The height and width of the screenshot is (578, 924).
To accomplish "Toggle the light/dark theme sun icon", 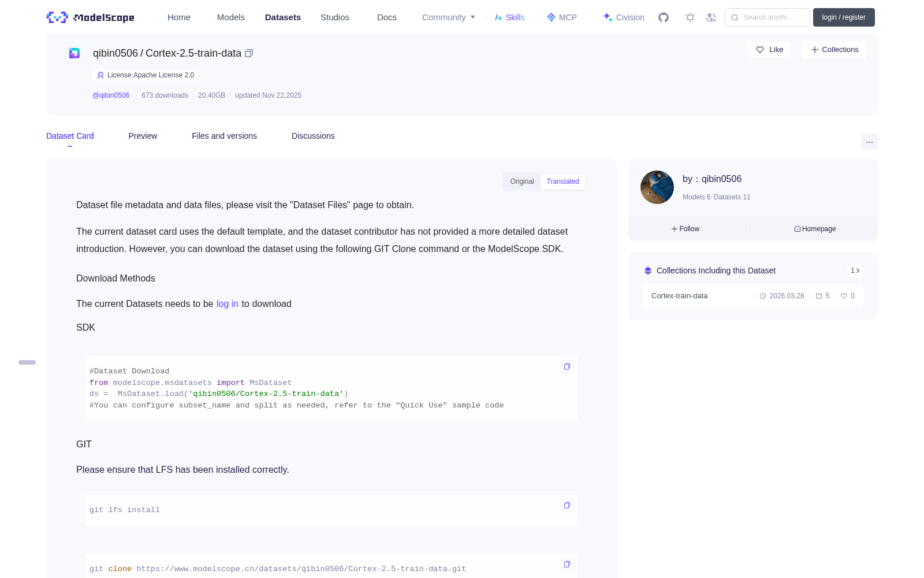I will coord(690,17).
